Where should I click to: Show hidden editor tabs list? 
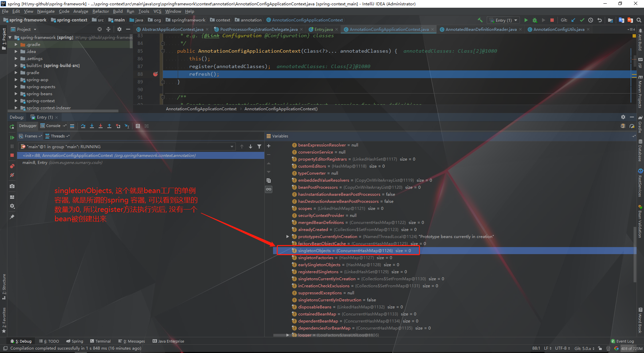(631, 30)
